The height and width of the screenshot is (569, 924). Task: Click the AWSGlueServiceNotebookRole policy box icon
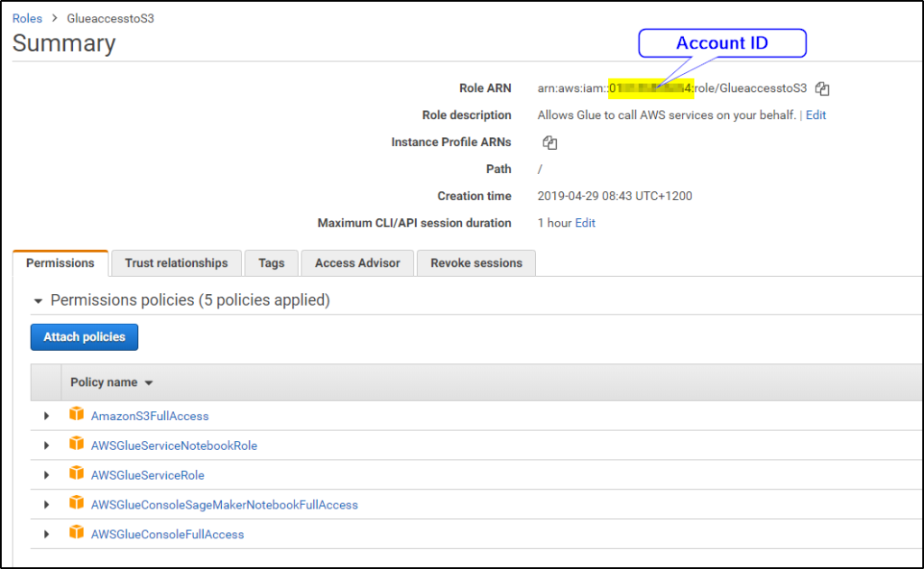tap(77, 444)
